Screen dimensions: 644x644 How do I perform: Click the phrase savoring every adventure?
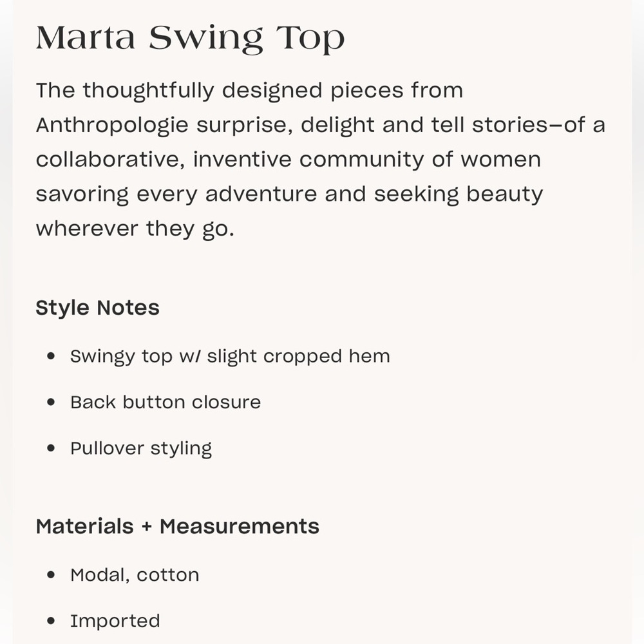pyautogui.click(x=176, y=194)
